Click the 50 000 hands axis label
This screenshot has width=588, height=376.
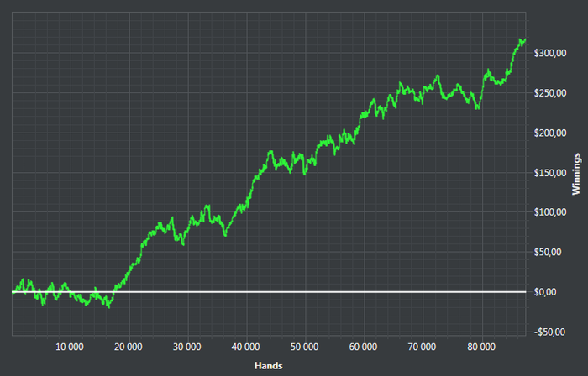tap(304, 347)
